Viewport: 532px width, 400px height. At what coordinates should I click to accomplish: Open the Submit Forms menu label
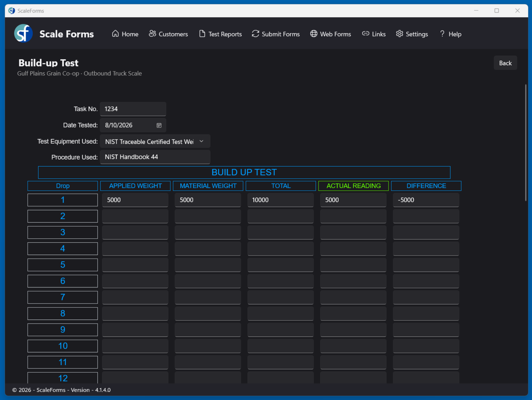click(x=281, y=34)
